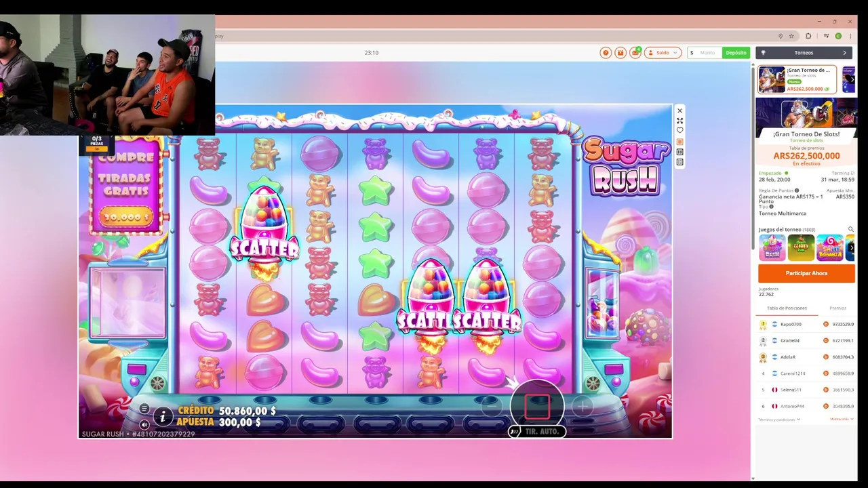This screenshot has width=868, height=488.
Task: Decrease bet with the minus button
Action: coord(491,406)
